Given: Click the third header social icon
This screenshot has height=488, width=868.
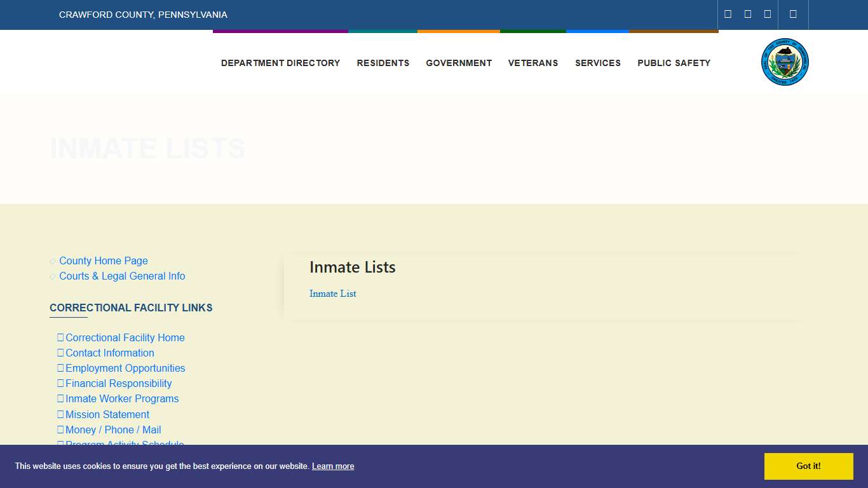Looking at the screenshot, I should click(x=767, y=14).
